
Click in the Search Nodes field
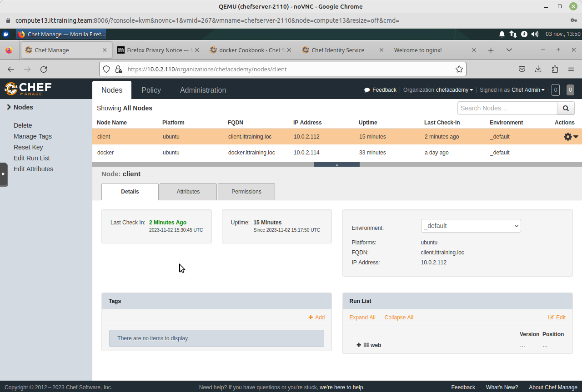[507, 108]
